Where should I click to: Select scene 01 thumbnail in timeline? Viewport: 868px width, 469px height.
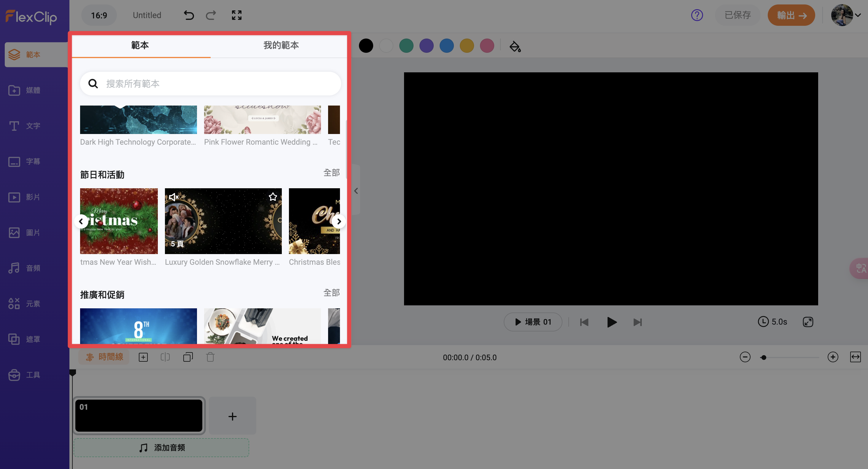tap(139, 415)
